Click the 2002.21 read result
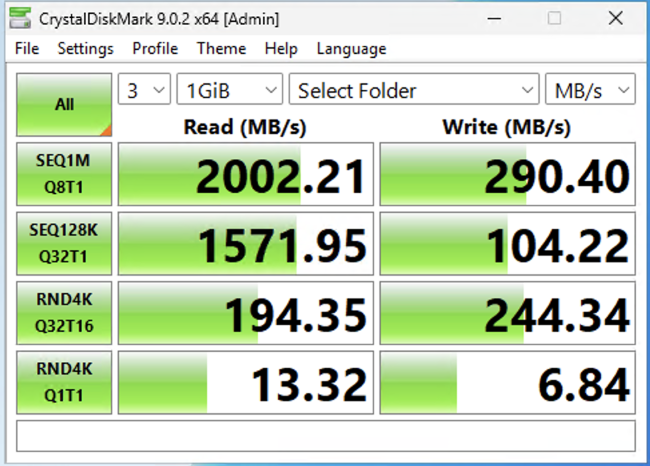The height and width of the screenshot is (466, 650). [245, 174]
